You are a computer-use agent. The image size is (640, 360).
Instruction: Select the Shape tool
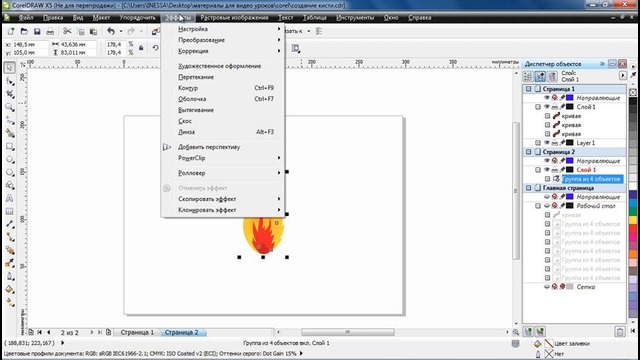point(10,81)
